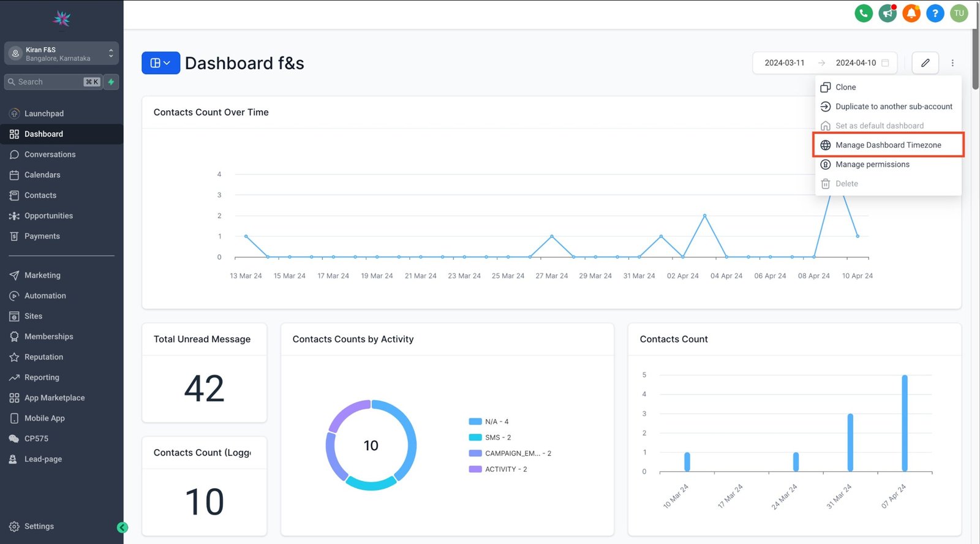Toggle the SMS legend item in the donut chart
This screenshot has height=544, width=980.
pos(497,437)
